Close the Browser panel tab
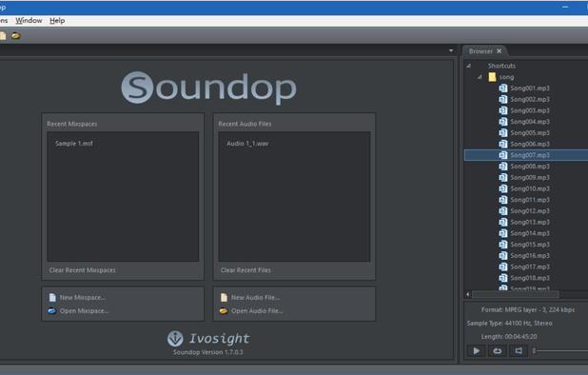This screenshot has height=375, width=588. click(x=500, y=51)
